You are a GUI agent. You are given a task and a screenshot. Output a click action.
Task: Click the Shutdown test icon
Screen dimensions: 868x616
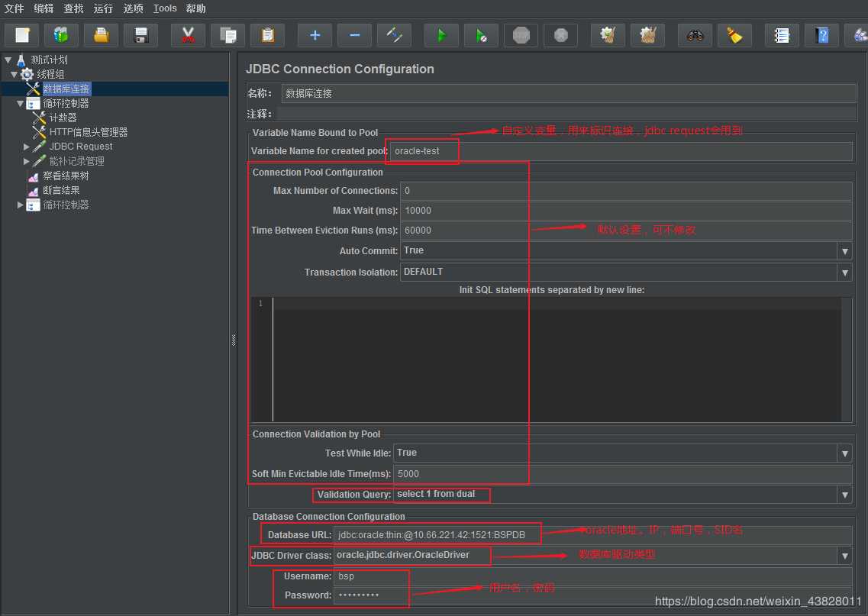point(561,35)
